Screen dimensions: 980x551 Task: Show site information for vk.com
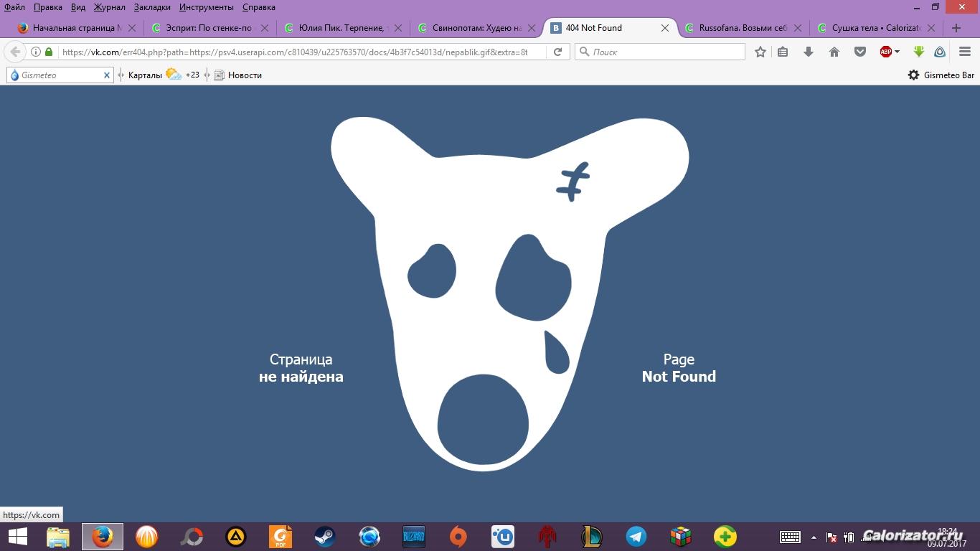pyautogui.click(x=36, y=52)
